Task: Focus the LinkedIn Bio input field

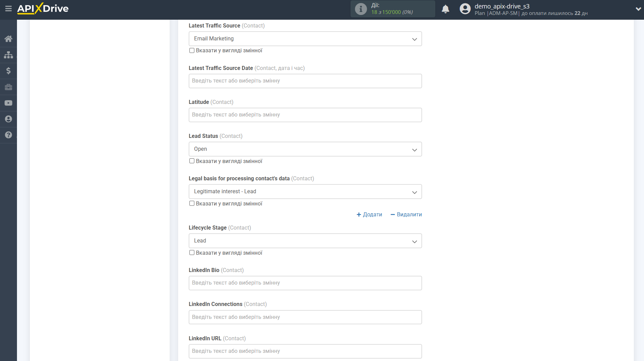Action: pos(305,283)
